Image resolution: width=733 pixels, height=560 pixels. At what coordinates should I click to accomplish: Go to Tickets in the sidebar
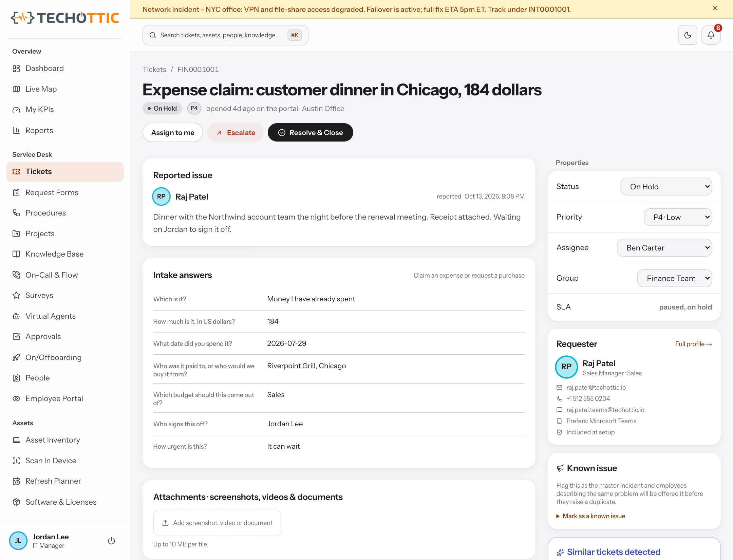click(65, 172)
